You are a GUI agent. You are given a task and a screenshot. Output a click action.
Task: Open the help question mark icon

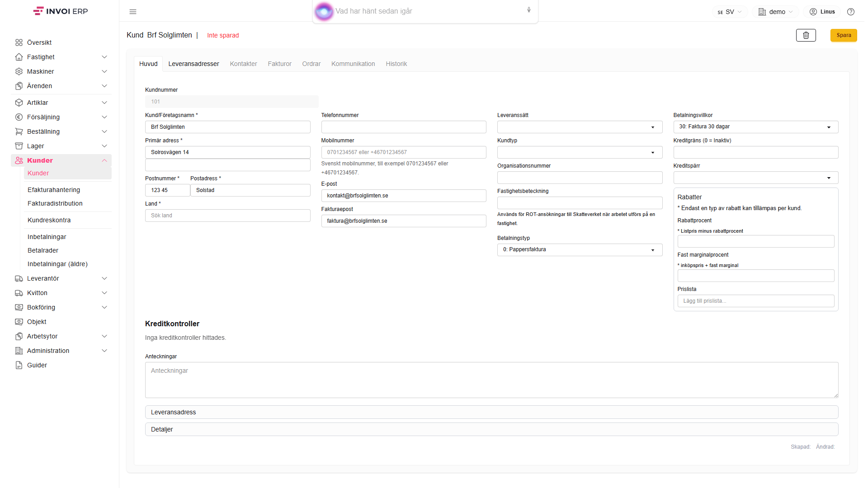(851, 12)
